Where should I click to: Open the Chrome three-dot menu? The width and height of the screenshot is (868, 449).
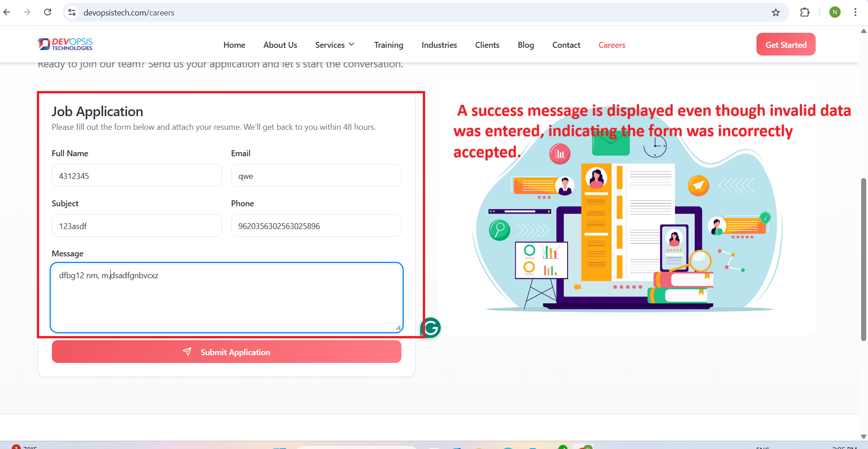point(855,12)
